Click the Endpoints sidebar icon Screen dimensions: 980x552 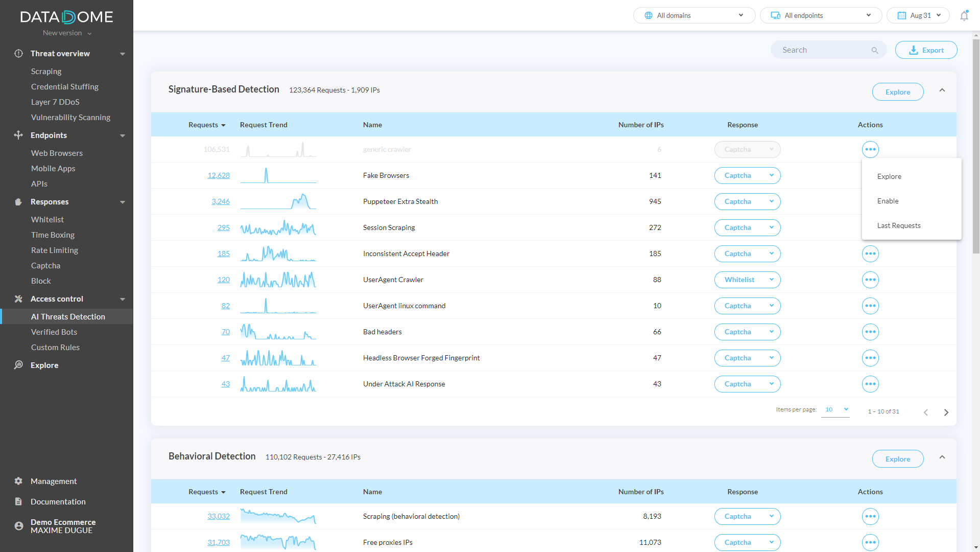pos(18,135)
